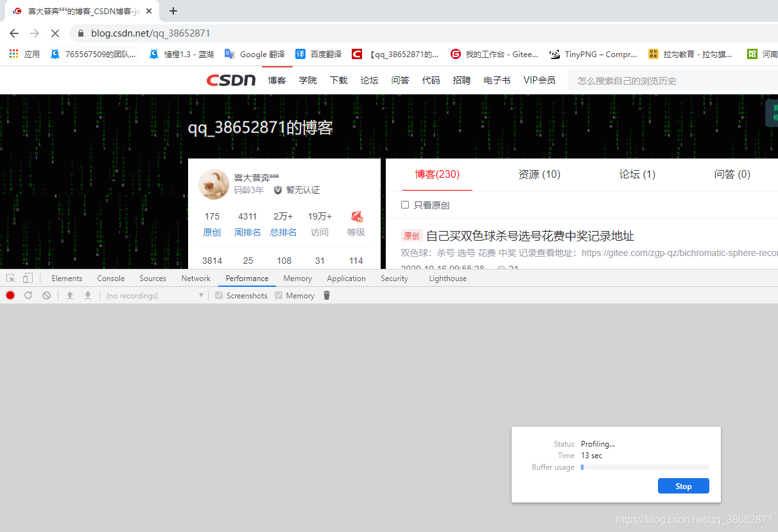Viewport: 778px width, 532px height.
Task: Open the 765567509的团队 bookmark
Action: (x=93, y=54)
